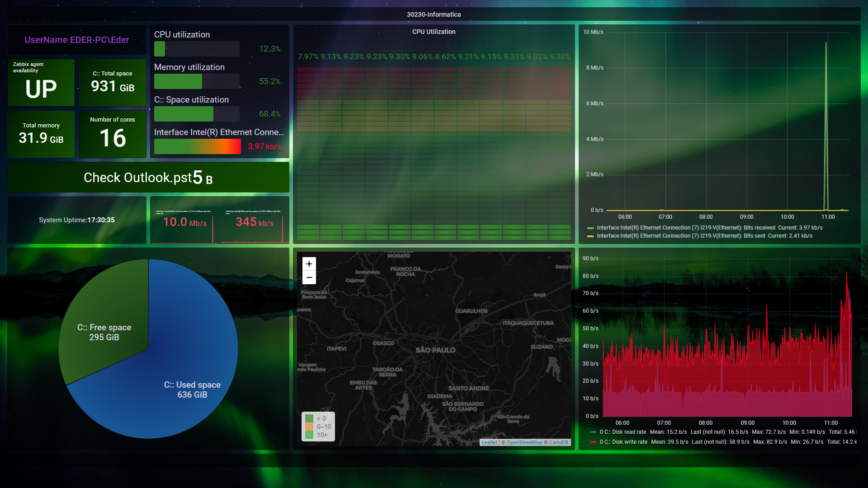Image resolution: width=868 pixels, height=488 pixels.
Task: Click the "30230-Informatica" dashboard title
Action: 434,14
